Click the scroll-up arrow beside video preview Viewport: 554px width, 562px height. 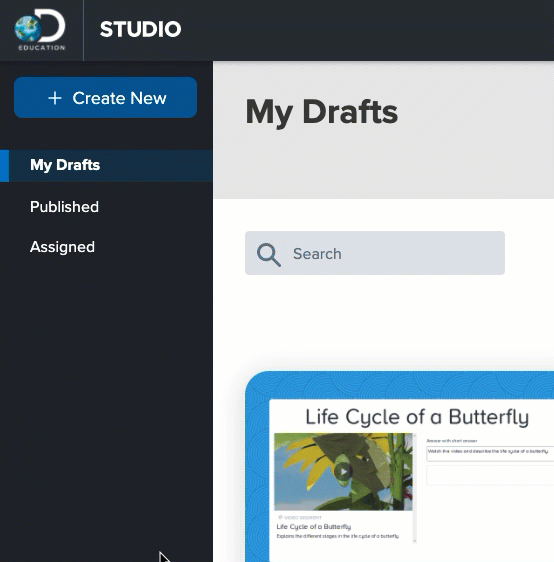coord(415,435)
